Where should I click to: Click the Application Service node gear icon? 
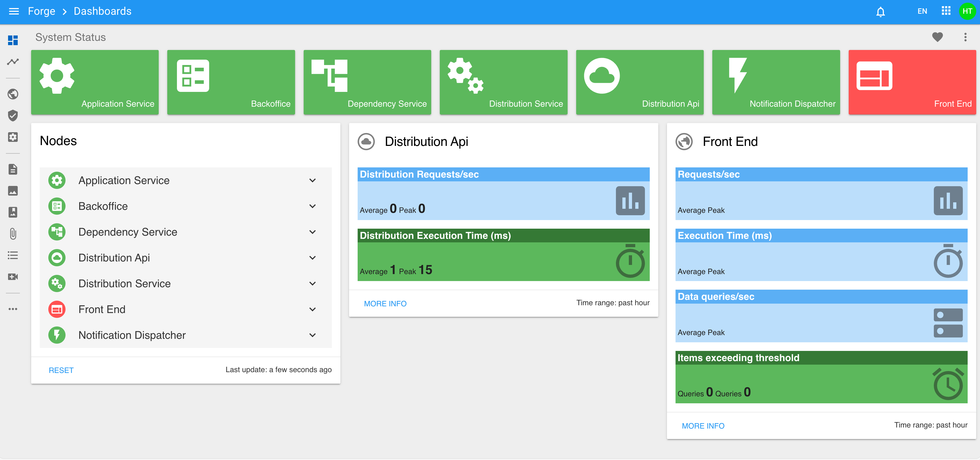pos(57,181)
